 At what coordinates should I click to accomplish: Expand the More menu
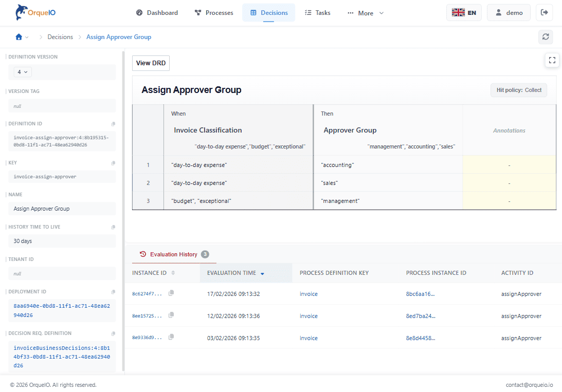[x=366, y=13]
